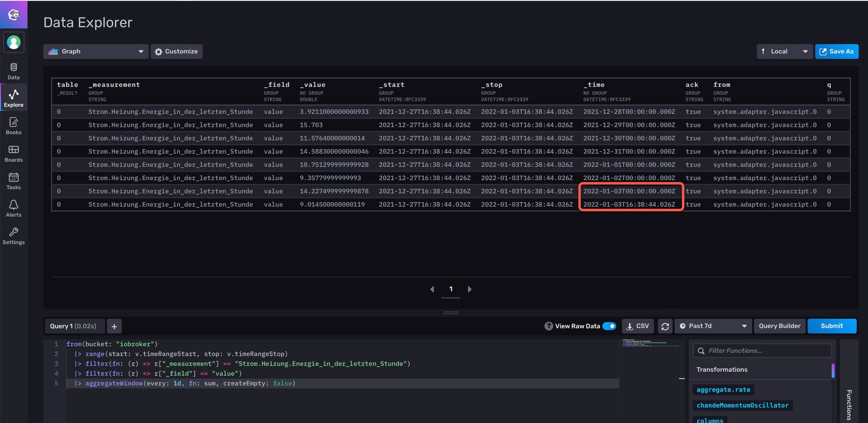Open the vertical Functions side tab
The width and height of the screenshot is (868, 423).
tap(849, 404)
